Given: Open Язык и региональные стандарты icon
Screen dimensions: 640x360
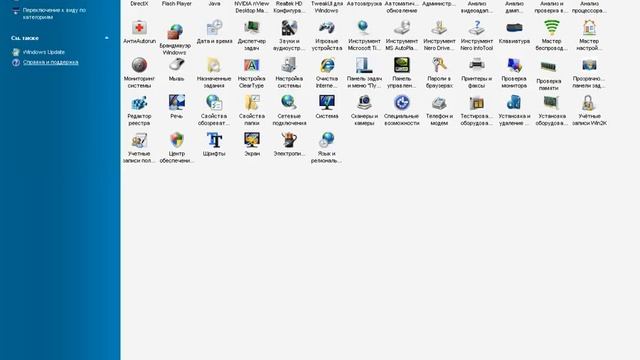Looking at the screenshot, I should pos(327,140).
